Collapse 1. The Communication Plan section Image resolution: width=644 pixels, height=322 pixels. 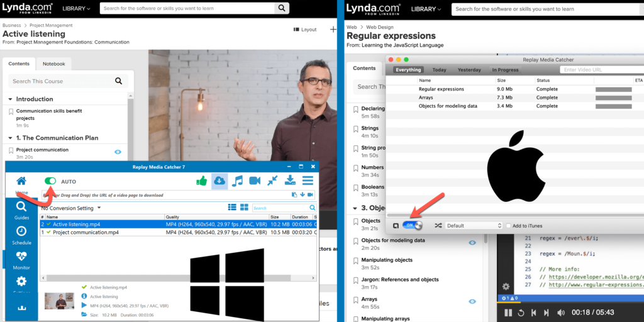10,138
